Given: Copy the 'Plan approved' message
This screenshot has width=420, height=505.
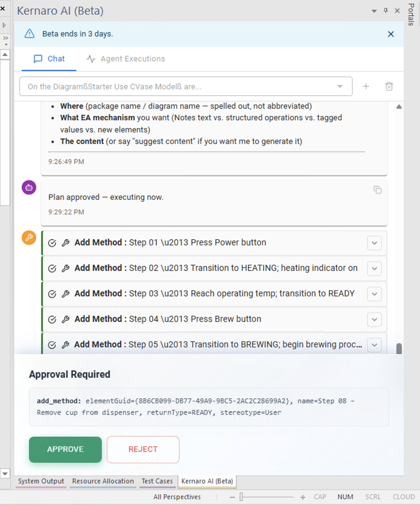Looking at the screenshot, I should (x=377, y=190).
